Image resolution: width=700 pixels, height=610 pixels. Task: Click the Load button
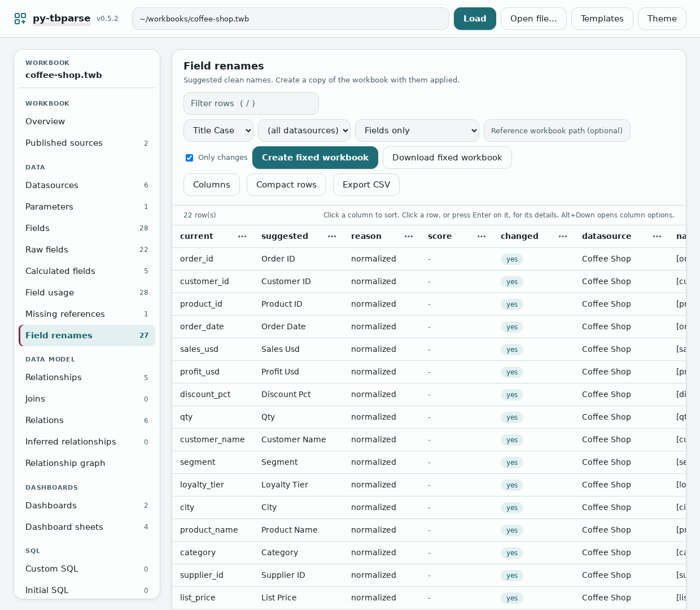pos(475,19)
